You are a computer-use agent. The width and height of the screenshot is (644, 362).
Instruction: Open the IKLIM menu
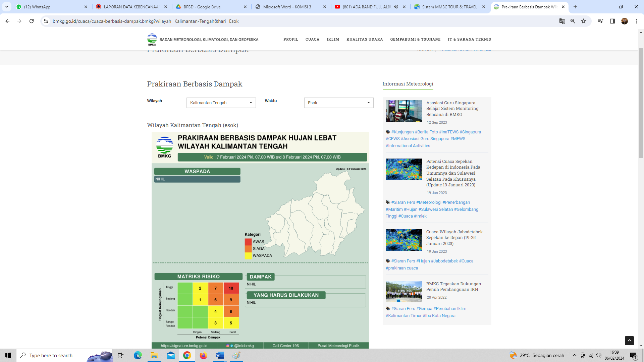pyautogui.click(x=333, y=39)
